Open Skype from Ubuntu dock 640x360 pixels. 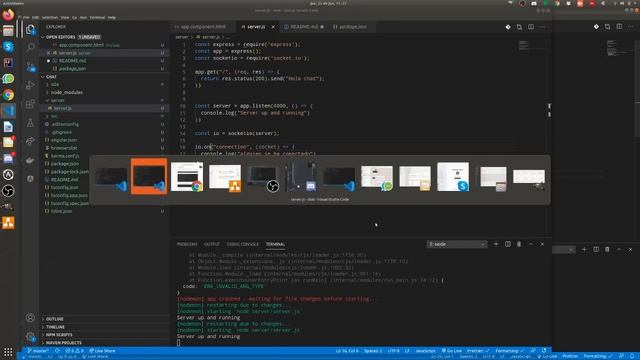pos(8,47)
